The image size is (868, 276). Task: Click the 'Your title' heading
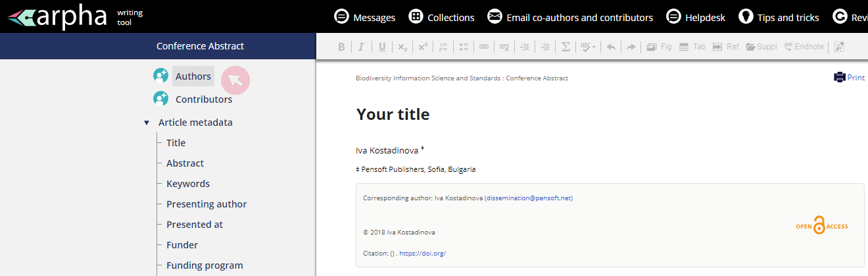point(393,115)
